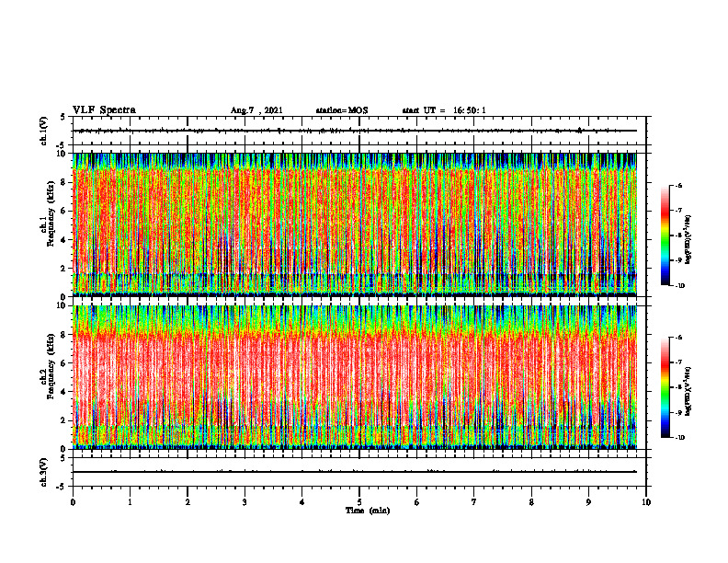The height and width of the screenshot is (563, 728).
Task: Click the "Time (min)" axis title
Action: click(x=368, y=511)
